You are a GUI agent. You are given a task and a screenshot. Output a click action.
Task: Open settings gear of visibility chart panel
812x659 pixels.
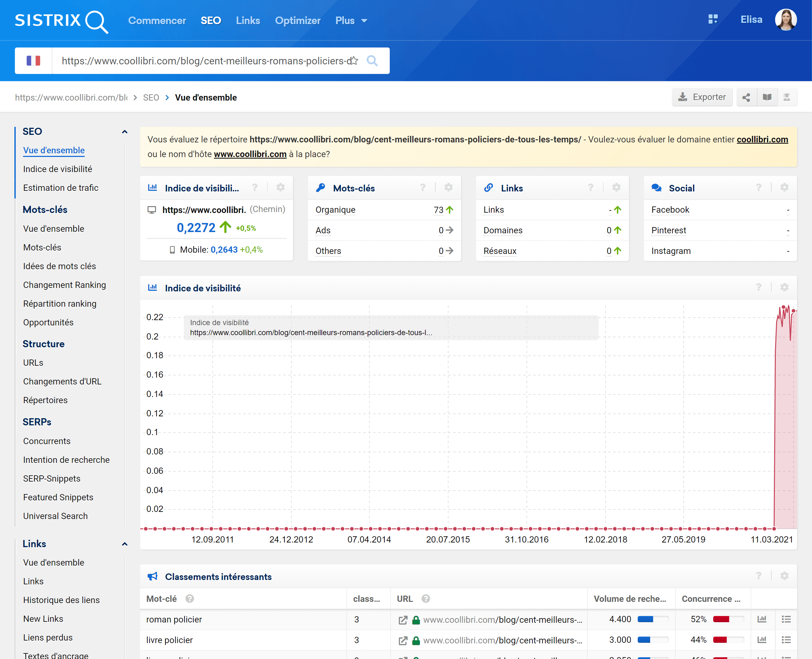(x=784, y=287)
